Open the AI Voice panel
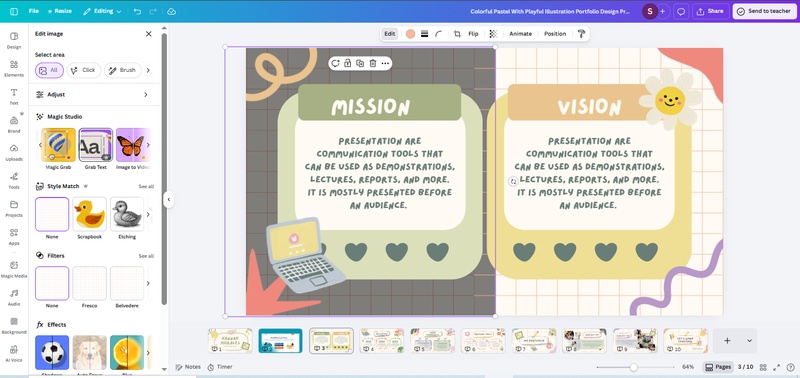 tap(14, 354)
